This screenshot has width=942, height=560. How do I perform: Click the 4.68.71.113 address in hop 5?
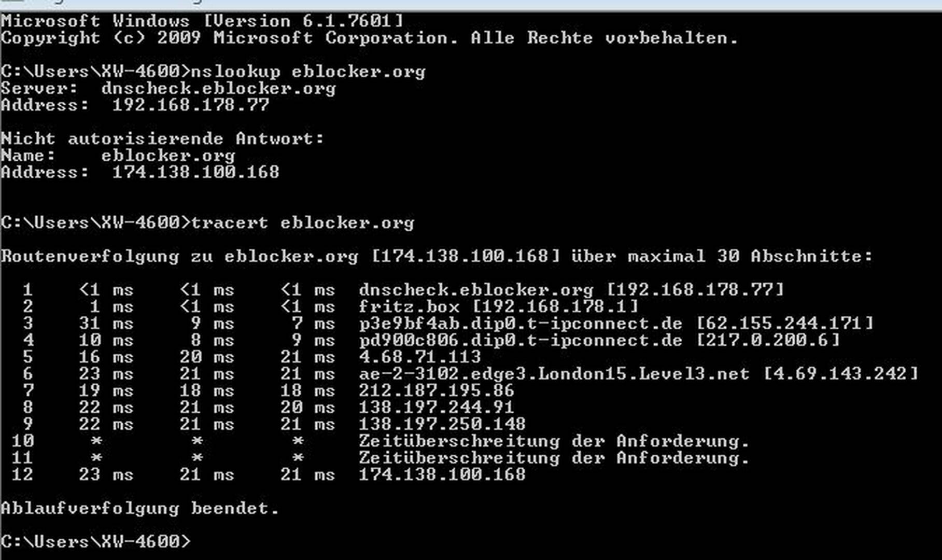click(420, 357)
